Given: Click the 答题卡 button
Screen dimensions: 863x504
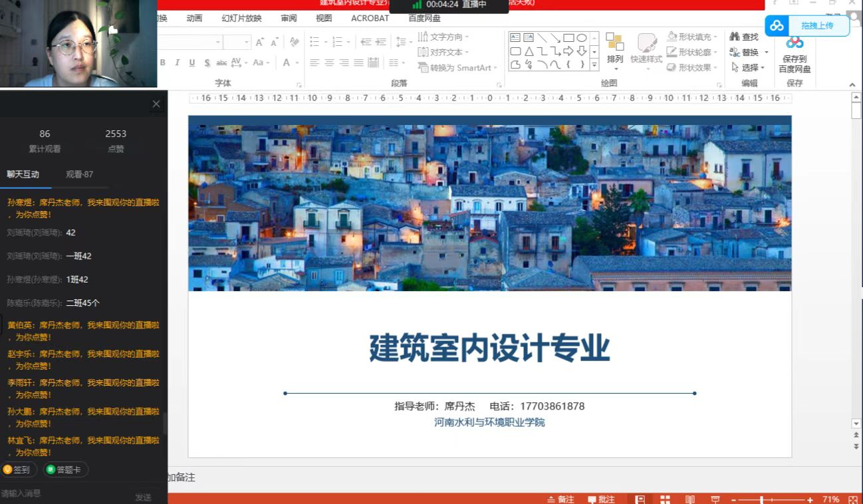Looking at the screenshot, I should [x=65, y=469].
